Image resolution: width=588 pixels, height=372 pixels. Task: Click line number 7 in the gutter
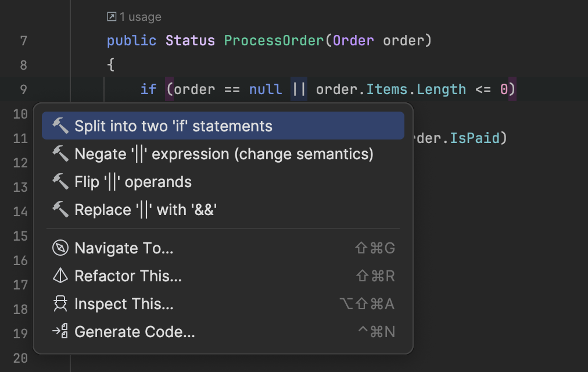(x=23, y=41)
